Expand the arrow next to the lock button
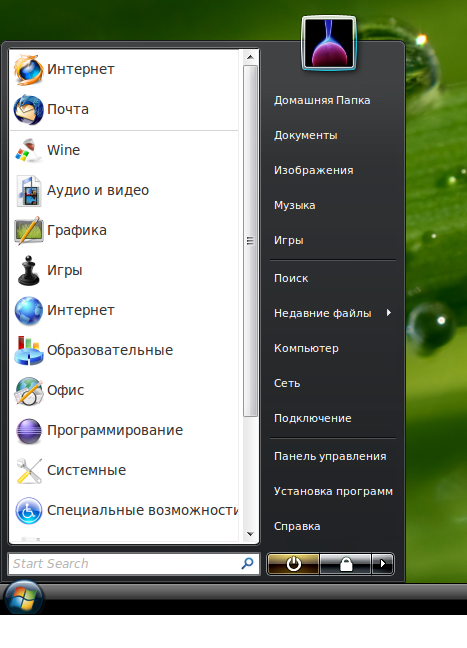The height and width of the screenshot is (648, 467). coord(383,564)
